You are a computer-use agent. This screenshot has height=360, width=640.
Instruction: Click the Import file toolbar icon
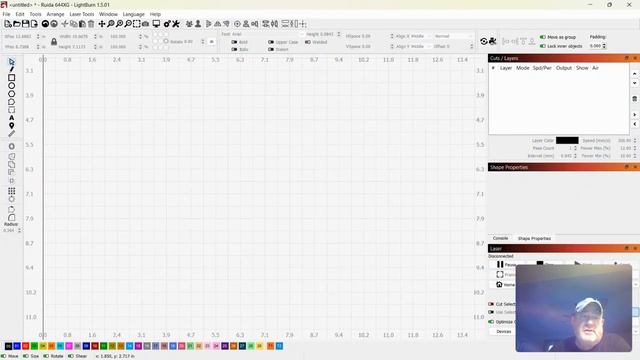(x=34, y=24)
